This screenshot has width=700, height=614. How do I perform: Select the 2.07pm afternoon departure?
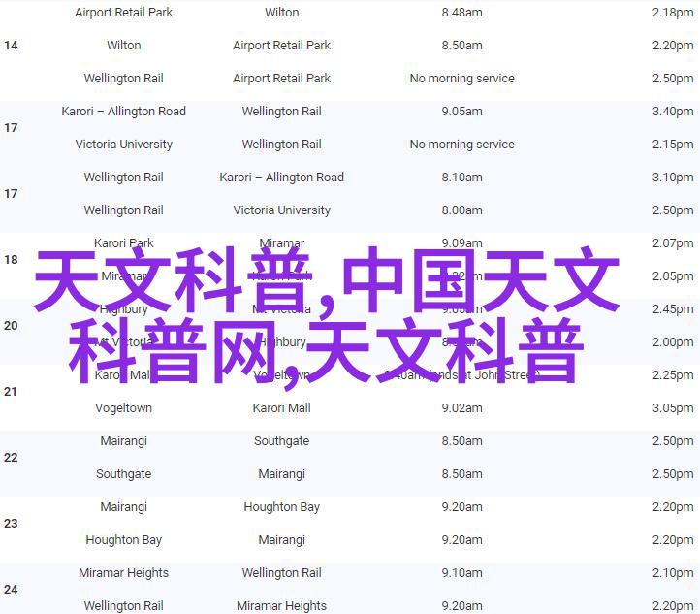tap(672, 243)
